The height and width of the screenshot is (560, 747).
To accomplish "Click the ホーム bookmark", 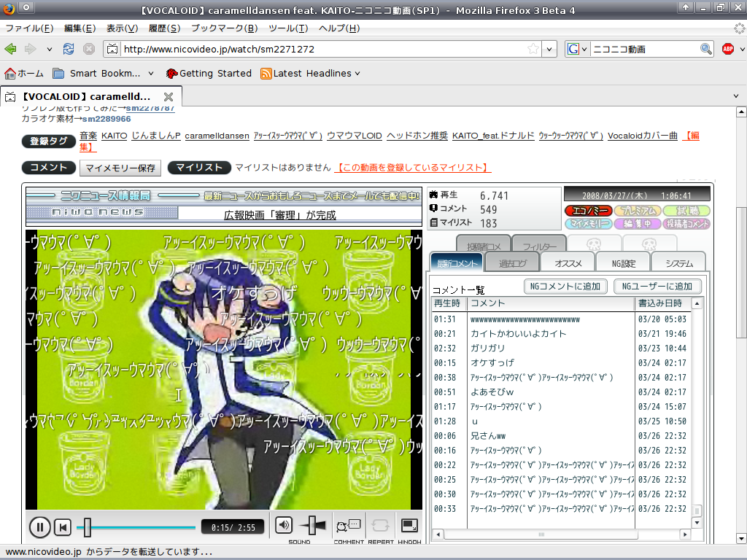I will point(24,74).
